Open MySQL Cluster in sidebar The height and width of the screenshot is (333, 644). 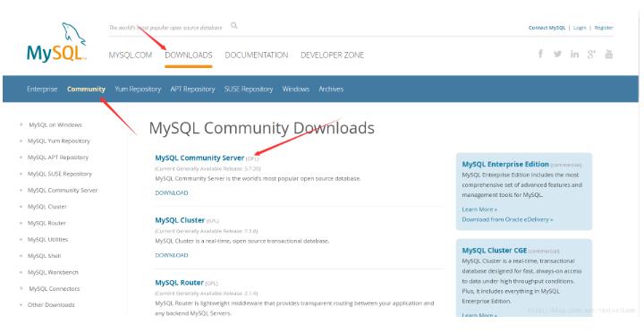47,207
